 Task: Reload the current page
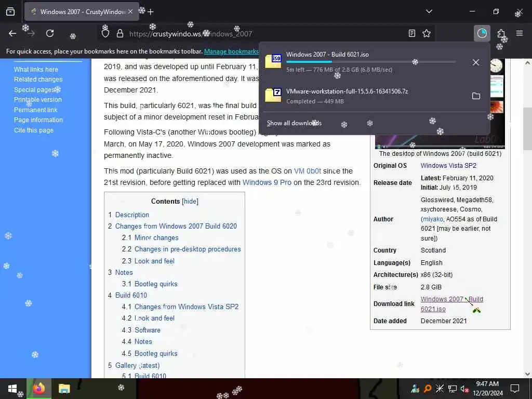(50, 33)
